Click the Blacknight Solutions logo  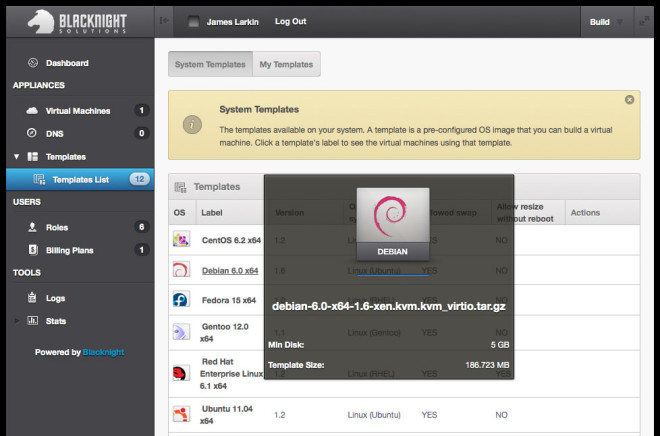click(77, 21)
